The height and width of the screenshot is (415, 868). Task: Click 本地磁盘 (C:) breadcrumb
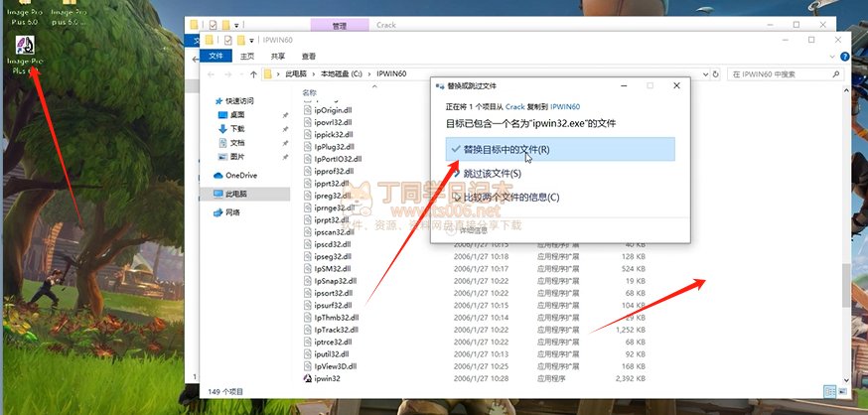point(342,73)
